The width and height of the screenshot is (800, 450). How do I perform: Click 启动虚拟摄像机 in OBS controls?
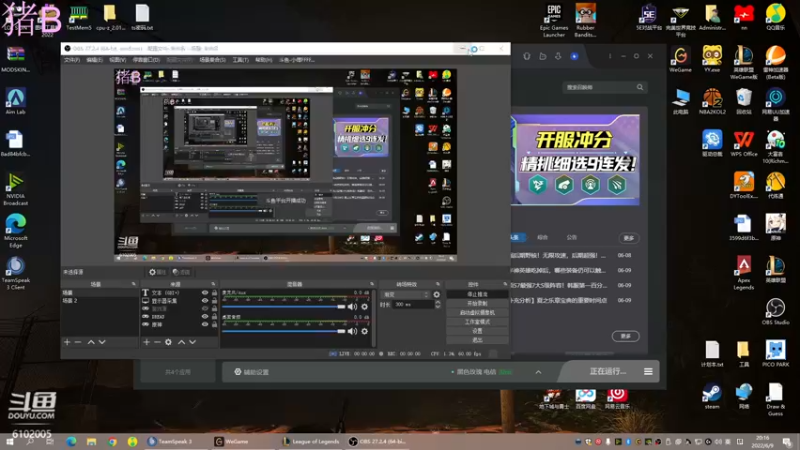click(x=477, y=313)
